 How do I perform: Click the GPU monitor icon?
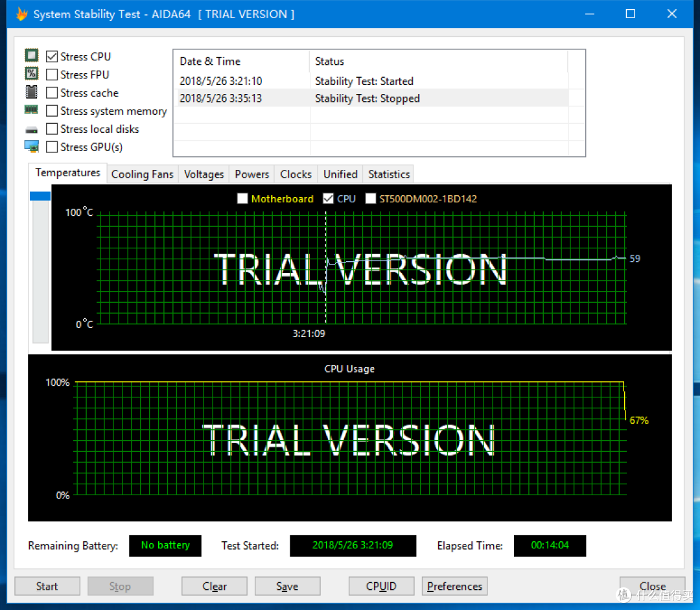pyautogui.click(x=31, y=146)
